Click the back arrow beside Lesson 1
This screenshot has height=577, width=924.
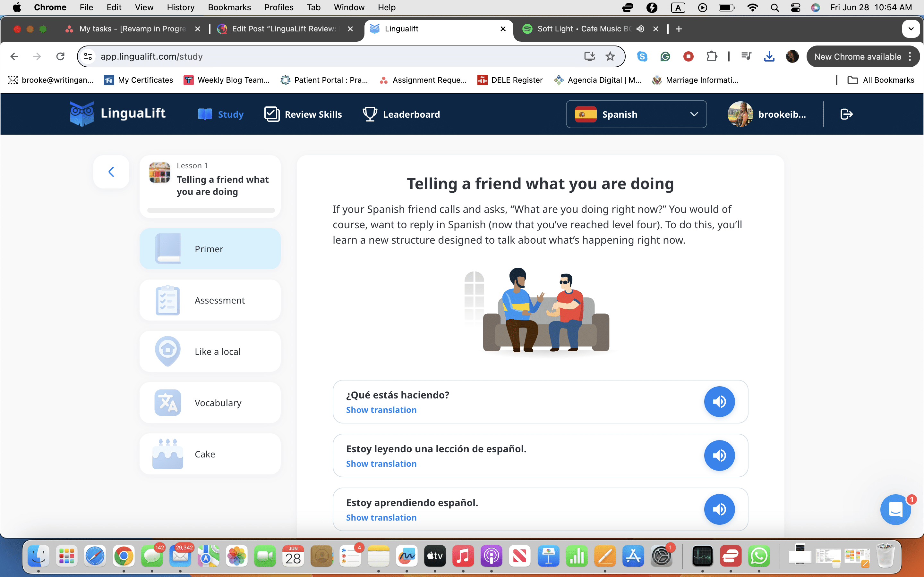click(111, 172)
